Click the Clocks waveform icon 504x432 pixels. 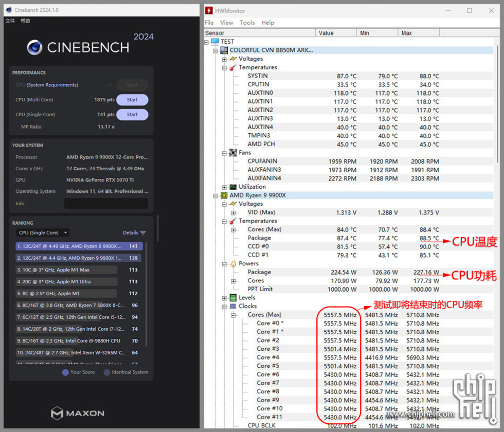233,306
